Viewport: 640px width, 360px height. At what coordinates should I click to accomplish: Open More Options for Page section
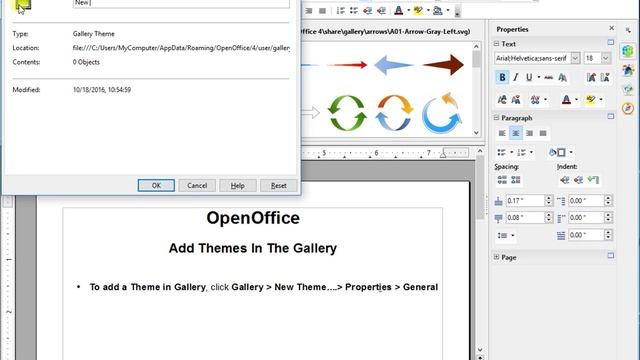(x=611, y=256)
